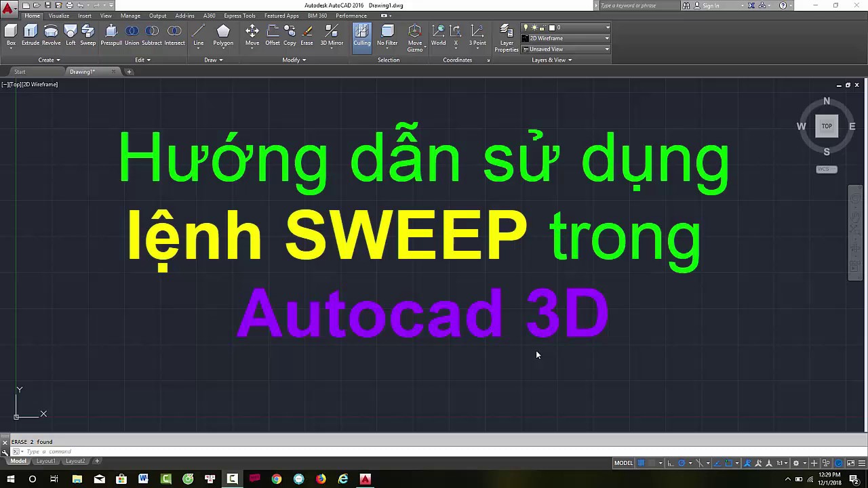Activate the Move tool
This screenshot has height=488, width=868.
pyautogui.click(x=252, y=35)
